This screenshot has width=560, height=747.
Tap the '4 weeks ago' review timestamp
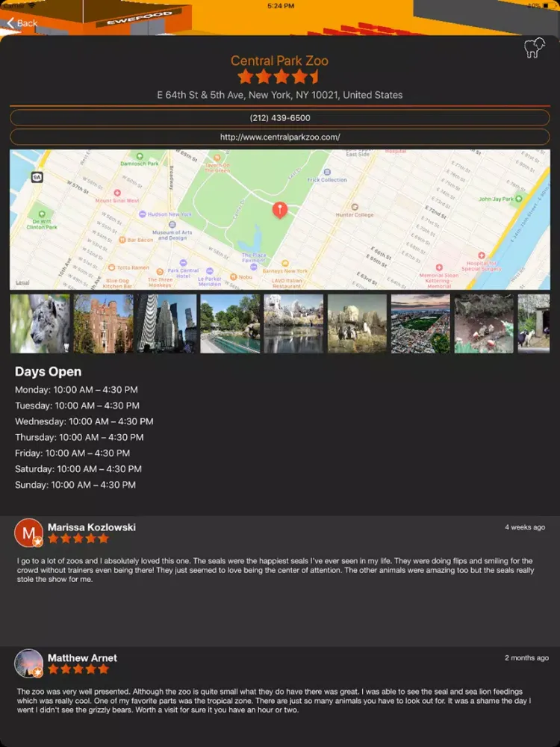(525, 527)
